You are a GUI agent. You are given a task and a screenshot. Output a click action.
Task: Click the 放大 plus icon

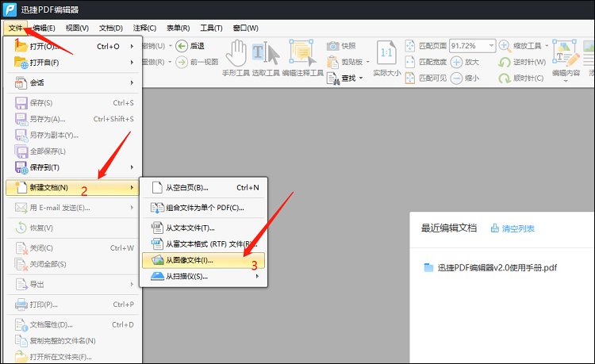456,62
